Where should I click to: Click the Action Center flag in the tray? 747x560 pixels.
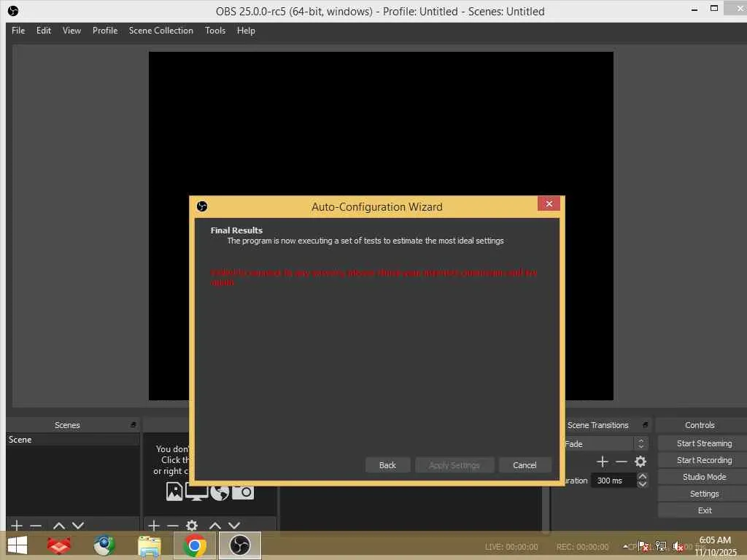[643, 546]
